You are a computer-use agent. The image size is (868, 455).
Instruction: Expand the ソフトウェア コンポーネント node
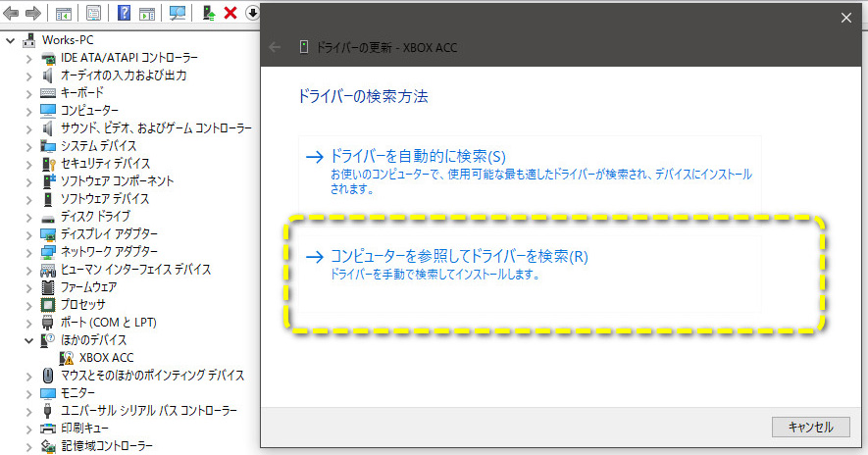pyautogui.click(x=28, y=181)
